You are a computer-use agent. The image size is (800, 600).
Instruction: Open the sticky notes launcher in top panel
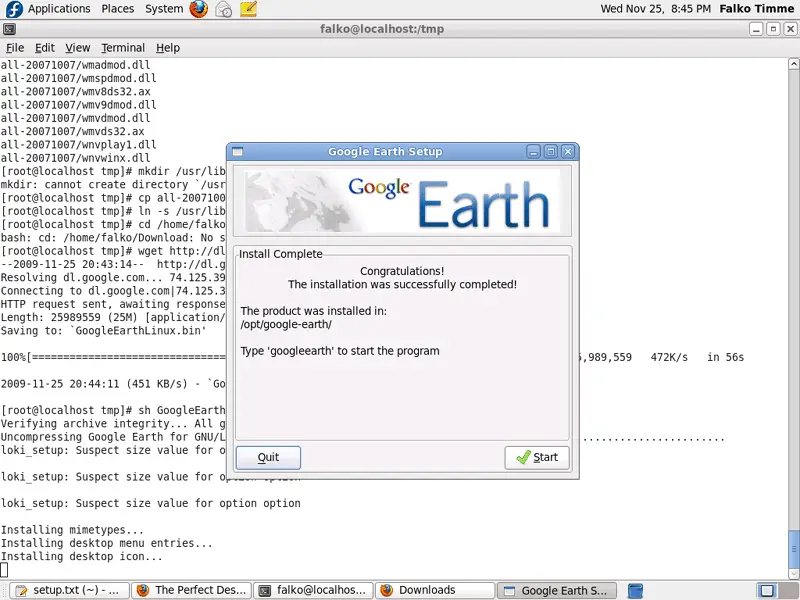pyautogui.click(x=248, y=9)
